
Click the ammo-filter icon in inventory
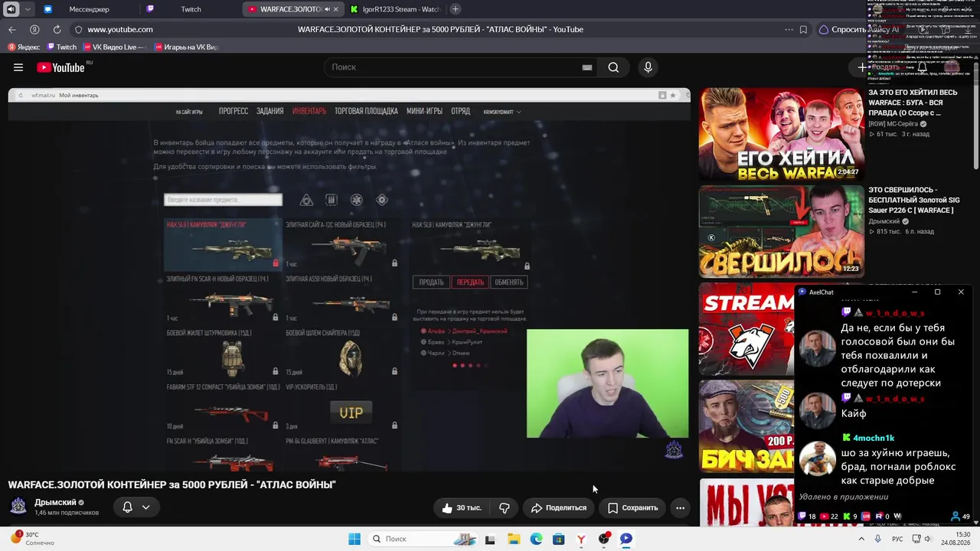[x=332, y=200]
